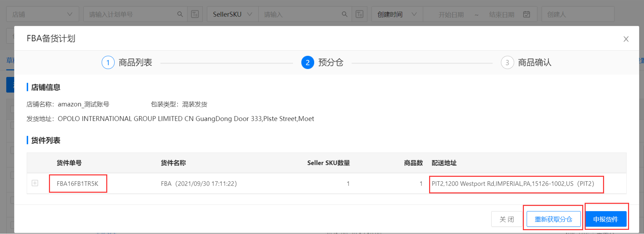
Task: Open batch input icon beside SellerSKU search
Action: coord(360,14)
